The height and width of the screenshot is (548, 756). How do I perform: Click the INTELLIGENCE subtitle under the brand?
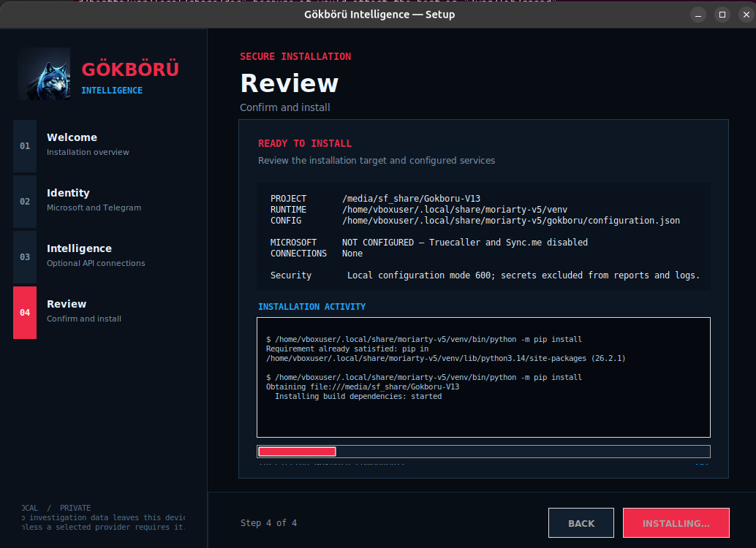point(112,91)
